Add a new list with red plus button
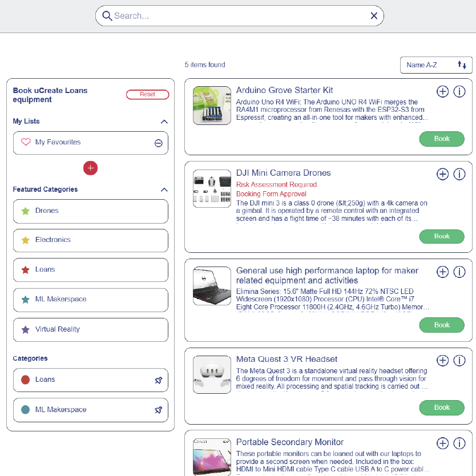Viewport: 476px width, 476px height. (x=91, y=168)
